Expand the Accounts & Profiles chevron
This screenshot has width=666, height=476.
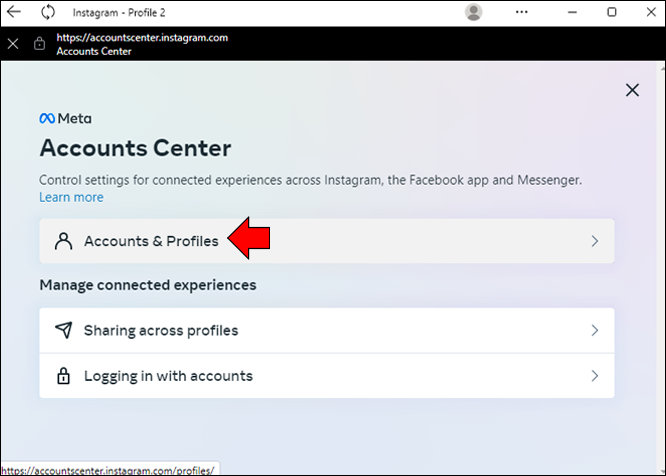pos(594,241)
